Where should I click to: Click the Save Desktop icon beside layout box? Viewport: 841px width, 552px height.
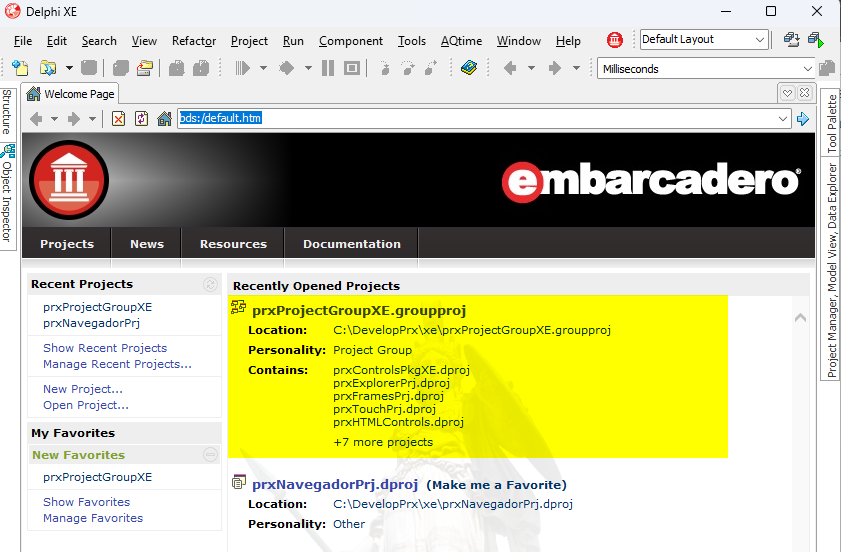point(791,40)
